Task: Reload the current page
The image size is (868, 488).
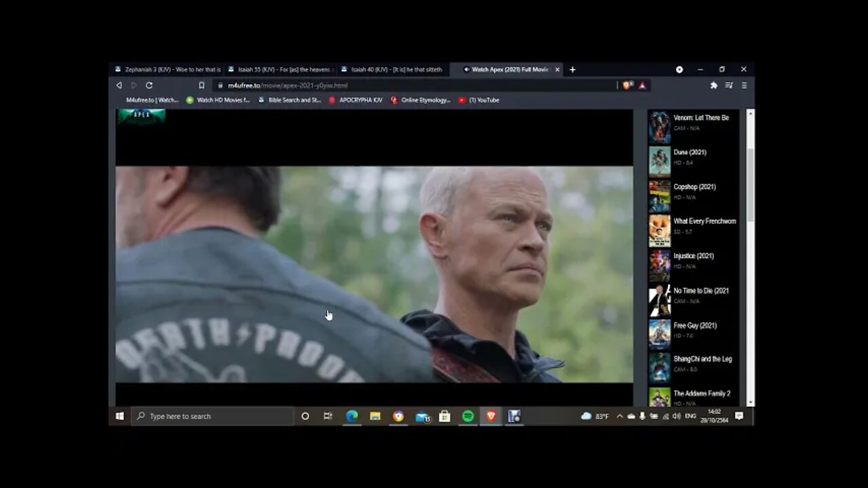Action: [149, 85]
